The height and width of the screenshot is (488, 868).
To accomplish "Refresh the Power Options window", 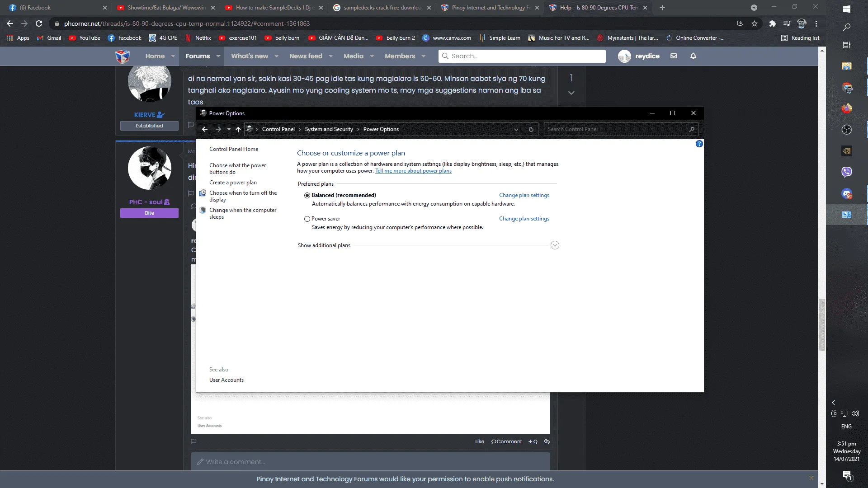I will (531, 129).
